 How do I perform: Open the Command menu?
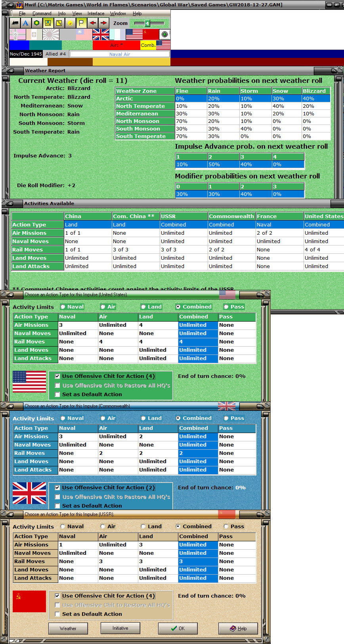pos(42,13)
